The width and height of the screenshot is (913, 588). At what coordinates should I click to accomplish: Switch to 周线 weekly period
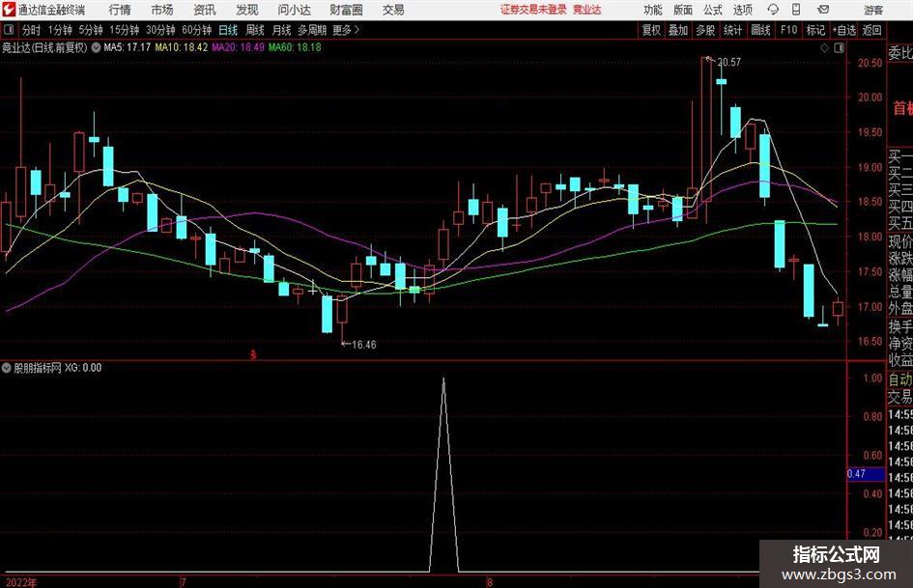click(255, 30)
